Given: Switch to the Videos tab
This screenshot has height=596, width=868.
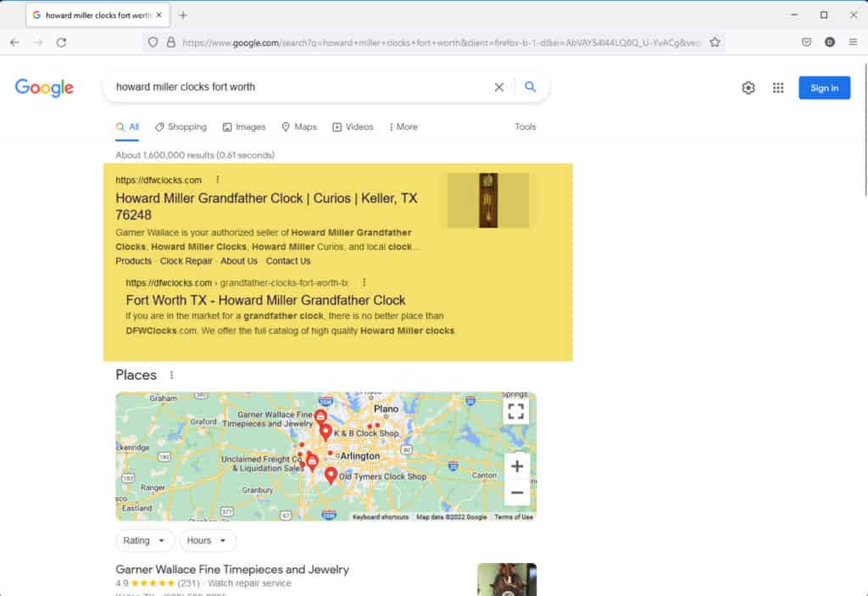Looking at the screenshot, I should [353, 127].
